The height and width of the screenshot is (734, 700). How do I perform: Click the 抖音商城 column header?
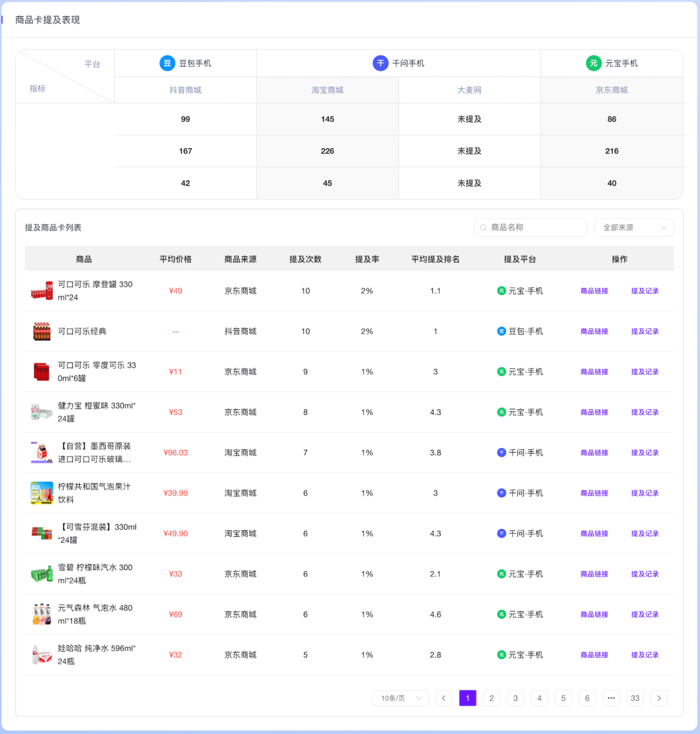[x=185, y=90]
